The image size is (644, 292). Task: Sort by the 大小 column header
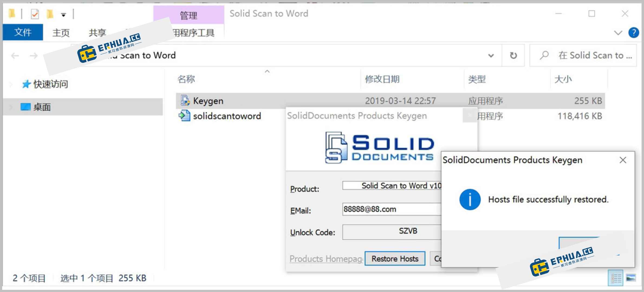563,79
